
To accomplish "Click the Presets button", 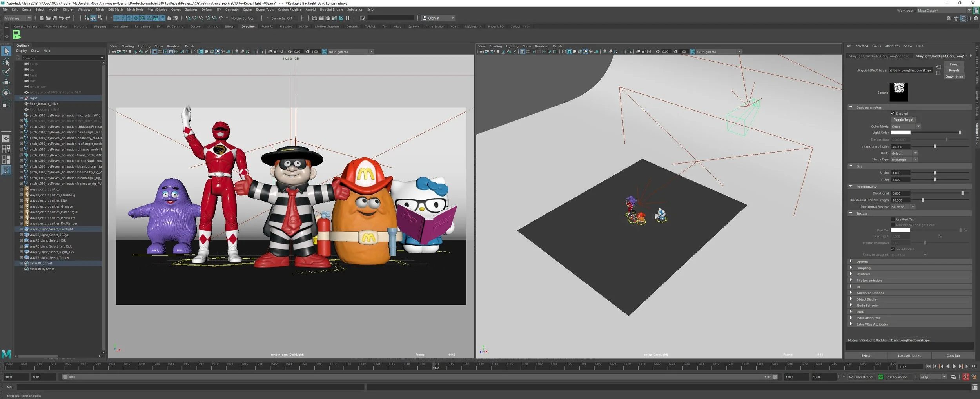I will [x=954, y=71].
